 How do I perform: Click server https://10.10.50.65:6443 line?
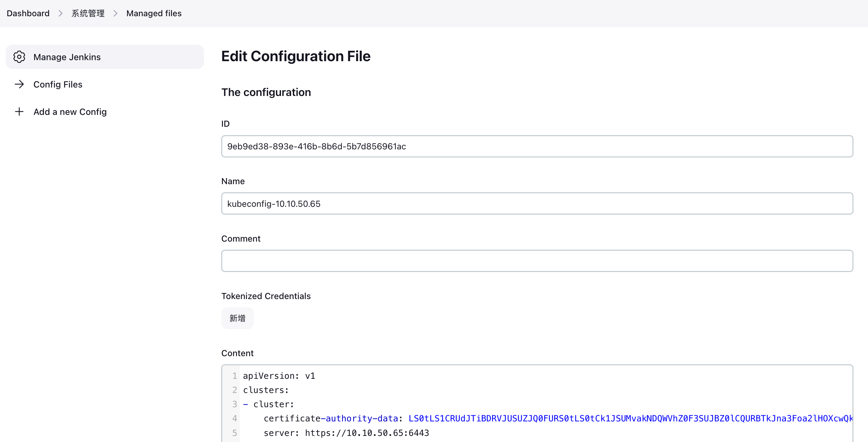click(x=346, y=433)
